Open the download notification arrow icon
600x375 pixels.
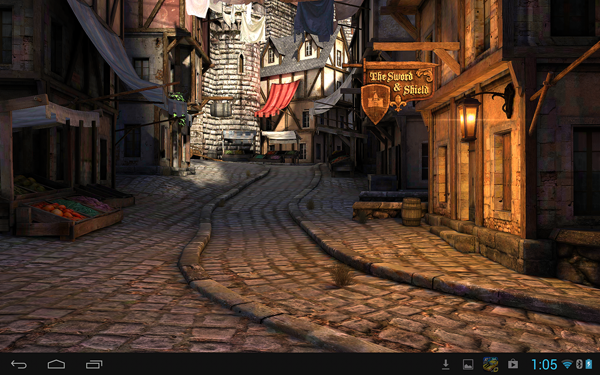click(x=445, y=364)
